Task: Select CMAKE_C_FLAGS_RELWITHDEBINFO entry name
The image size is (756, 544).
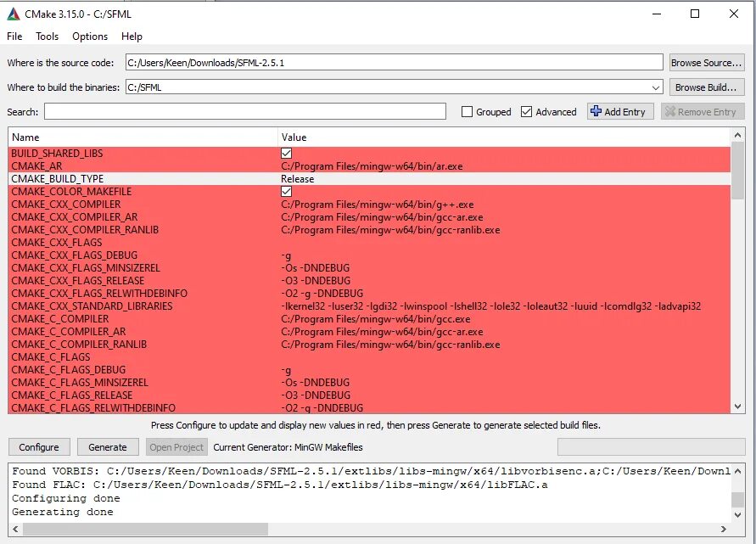Action: (x=93, y=408)
